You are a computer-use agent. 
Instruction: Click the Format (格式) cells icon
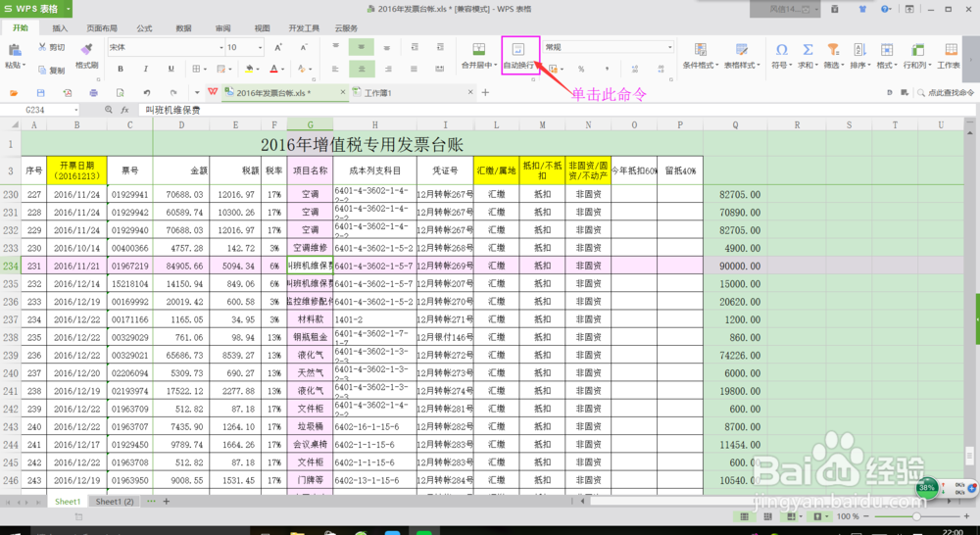[886, 50]
